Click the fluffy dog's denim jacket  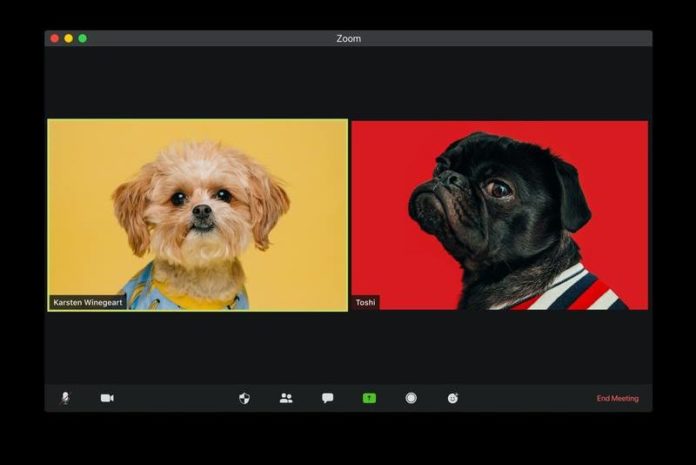140,288
